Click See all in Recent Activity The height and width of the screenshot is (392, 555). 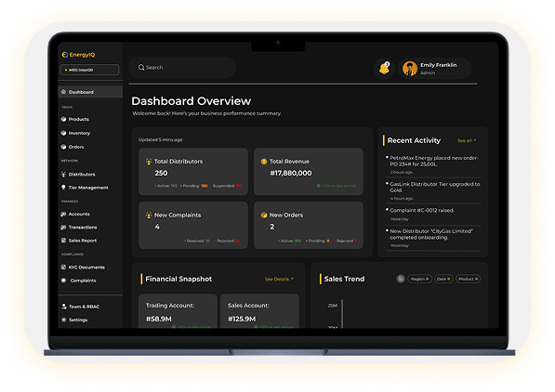click(x=467, y=141)
